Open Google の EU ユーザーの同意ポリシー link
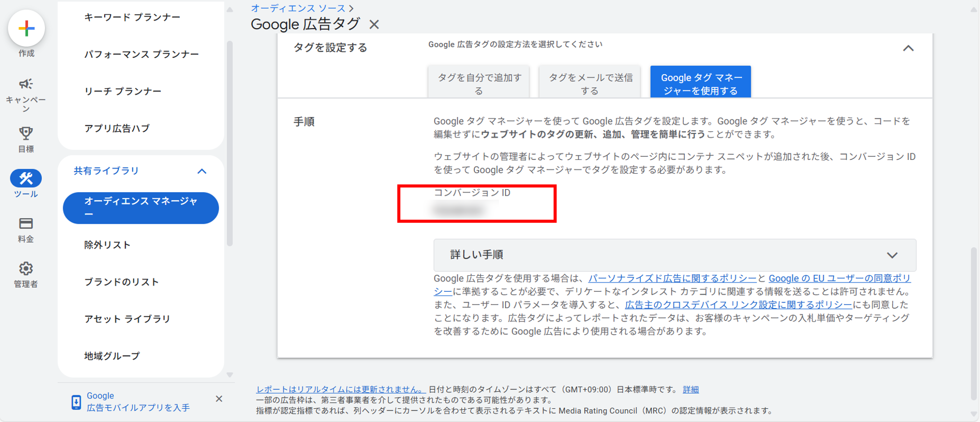The image size is (980, 422). 839,278
